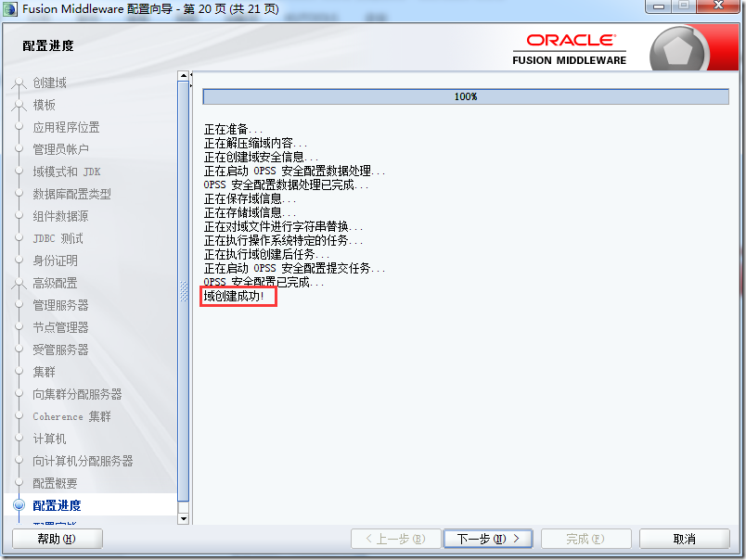Click the disabled 上一步 (Back) button

pos(395,539)
